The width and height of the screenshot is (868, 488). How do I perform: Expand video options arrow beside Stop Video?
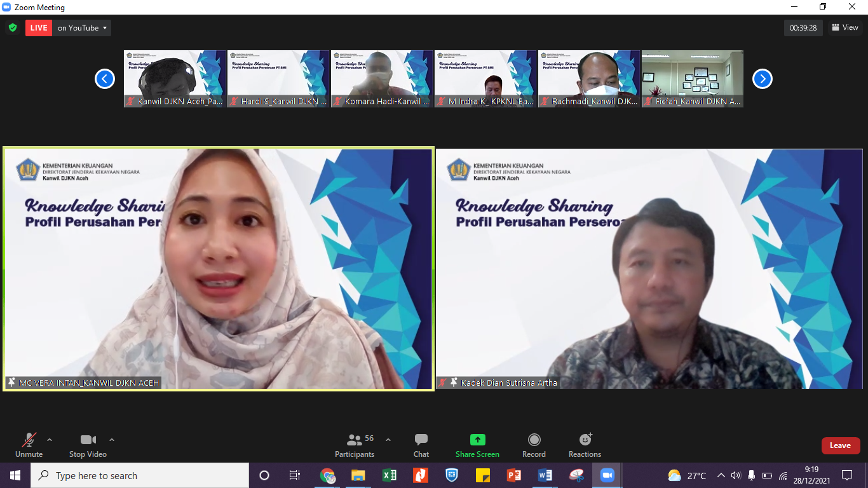point(112,440)
